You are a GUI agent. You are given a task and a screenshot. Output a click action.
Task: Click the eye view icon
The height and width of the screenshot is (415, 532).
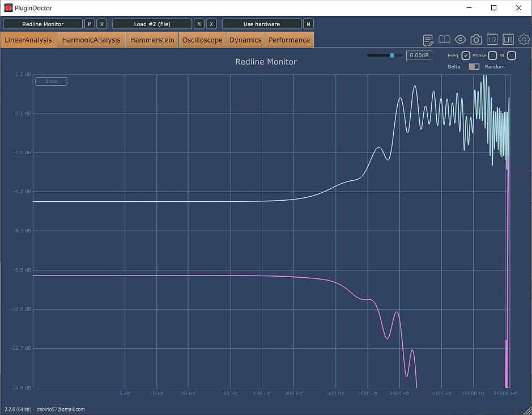(x=460, y=40)
